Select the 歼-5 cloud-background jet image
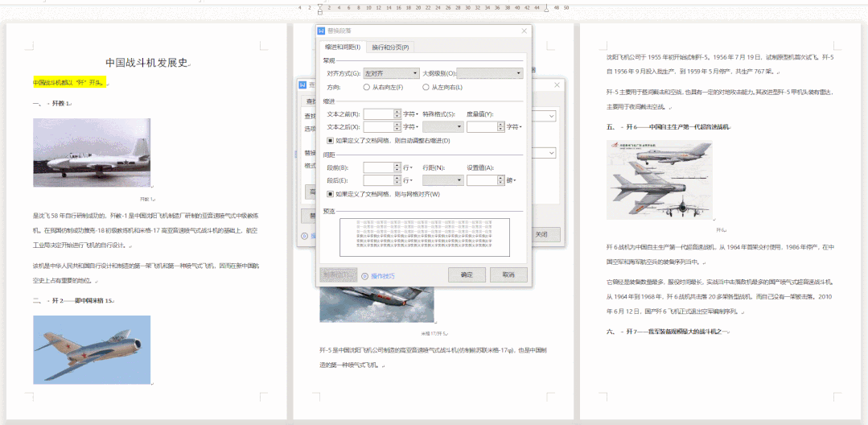Viewport: 868px width, 425px height. point(376,305)
